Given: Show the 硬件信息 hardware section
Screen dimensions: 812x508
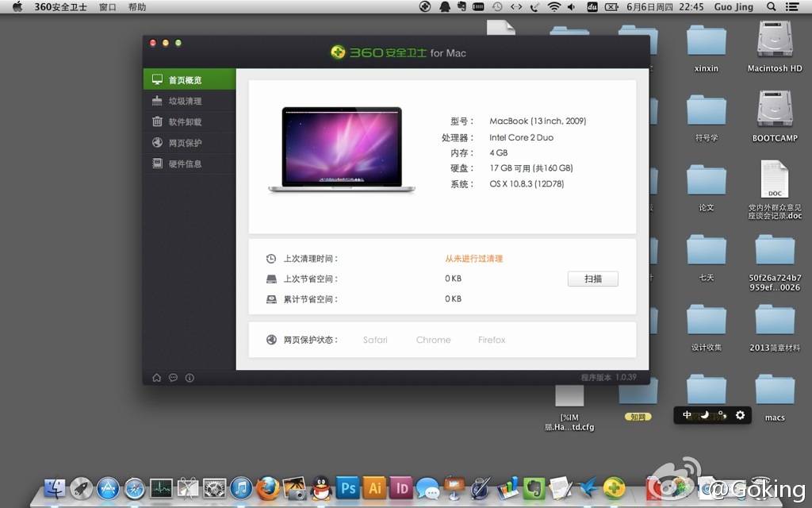Looking at the screenshot, I should (x=190, y=164).
